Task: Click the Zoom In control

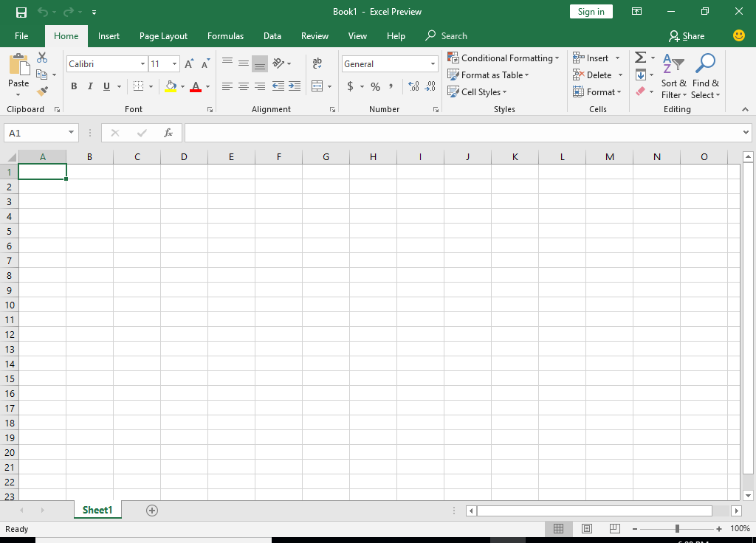Action: pos(718,529)
